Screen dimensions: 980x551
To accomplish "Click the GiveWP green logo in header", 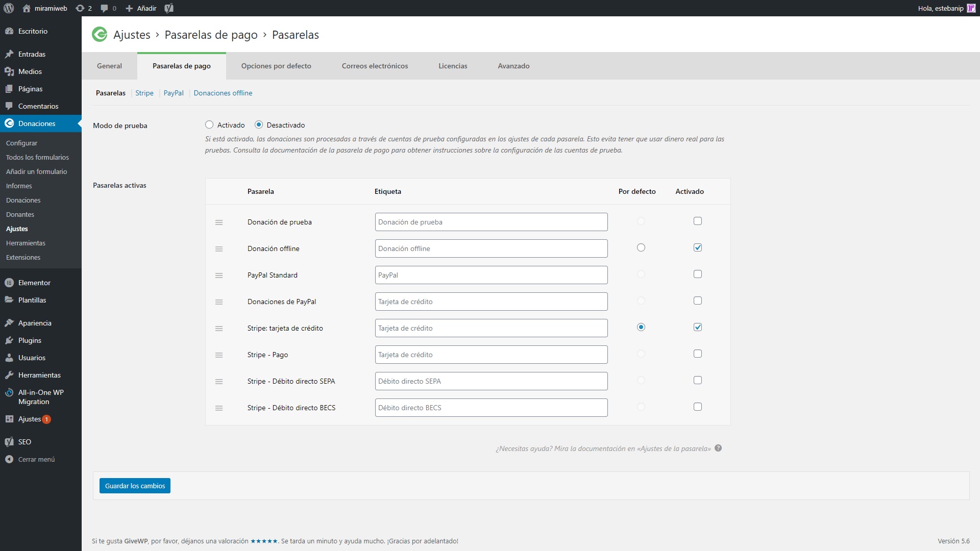I will click(x=100, y=34).
